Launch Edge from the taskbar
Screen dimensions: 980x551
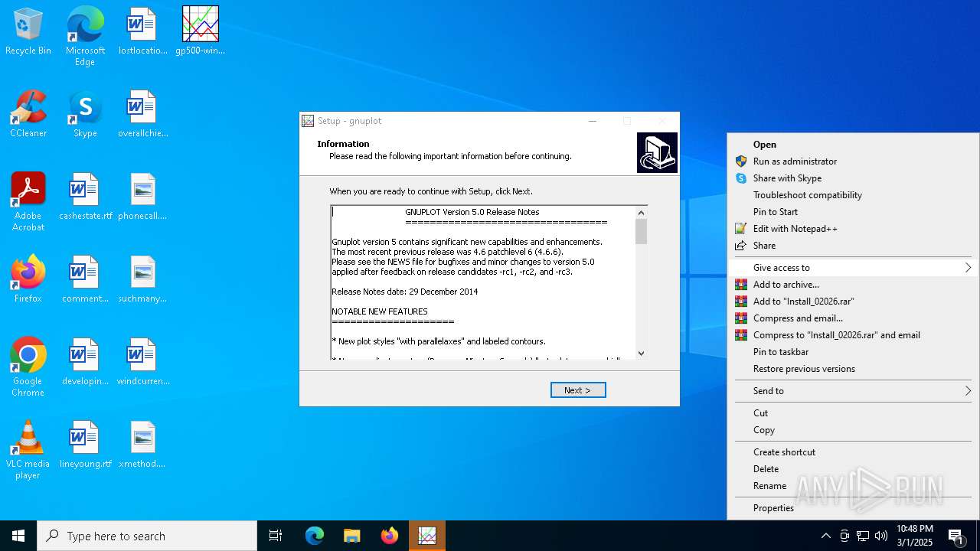tap(315, 536)
